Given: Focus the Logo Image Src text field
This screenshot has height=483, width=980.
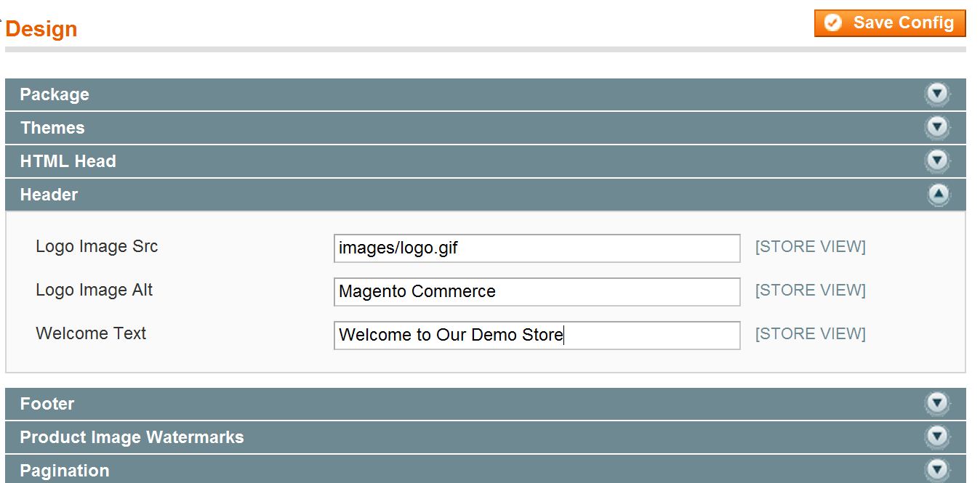Looking at the screenshot, I should 537,248.
